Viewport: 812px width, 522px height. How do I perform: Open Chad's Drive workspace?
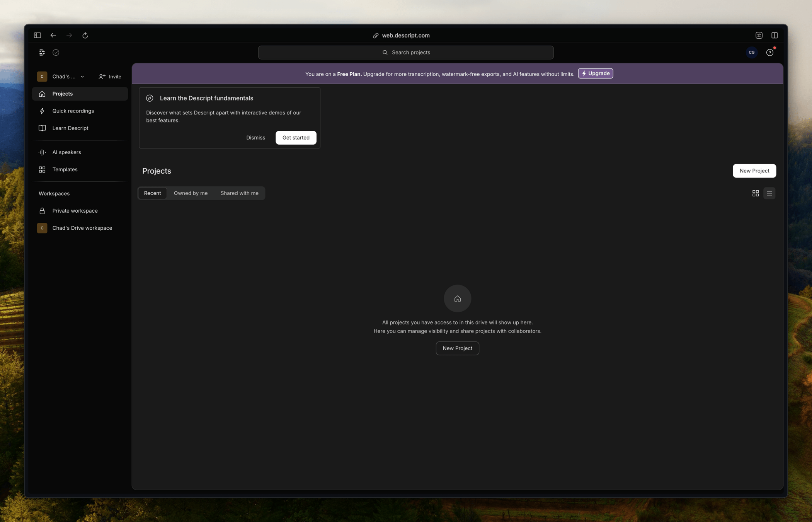(x=82, y=228)
